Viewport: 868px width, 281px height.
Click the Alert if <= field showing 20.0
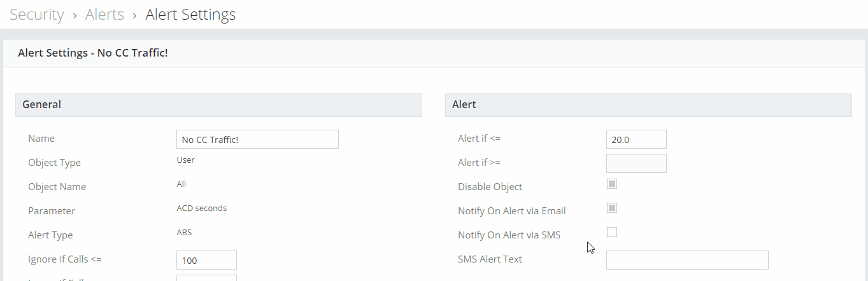pos(636,139)
